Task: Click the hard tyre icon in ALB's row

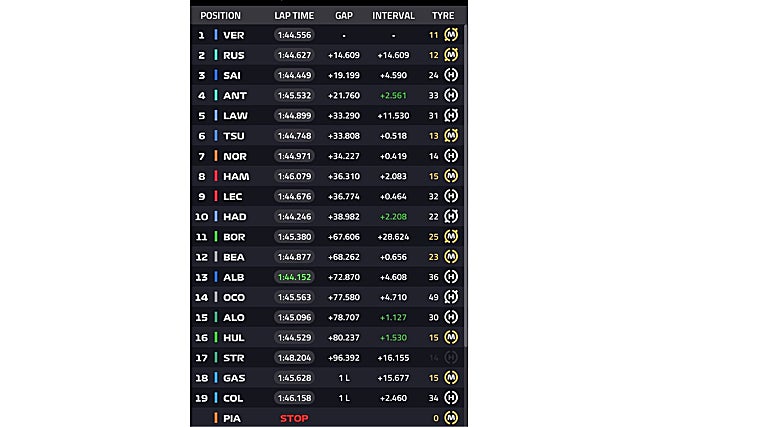Action: pyautogui.click(x=451, y=277)
